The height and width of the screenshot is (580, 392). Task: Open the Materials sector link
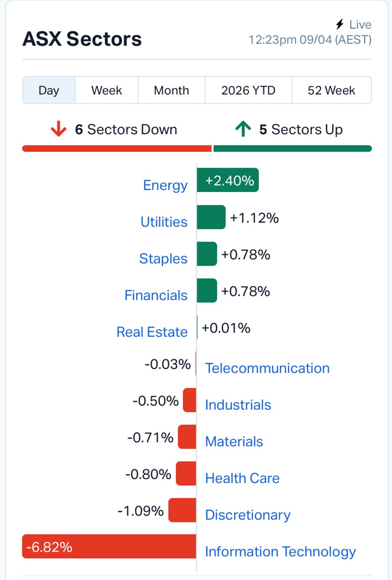[x=234, y=441]
